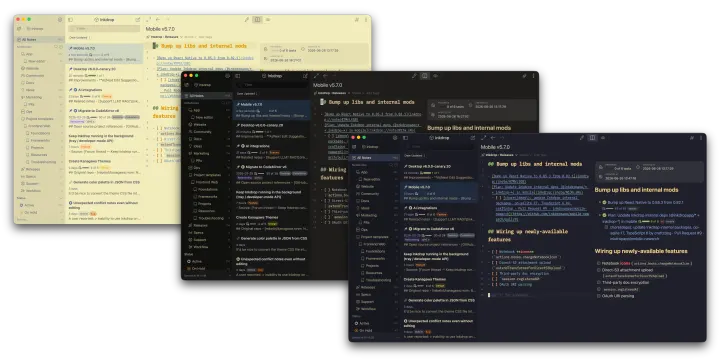Create new note in front dark-blue window

472,138
